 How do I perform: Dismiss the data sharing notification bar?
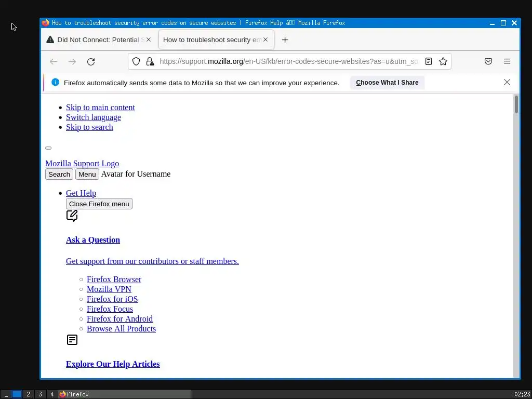click(x=507, y=82)
